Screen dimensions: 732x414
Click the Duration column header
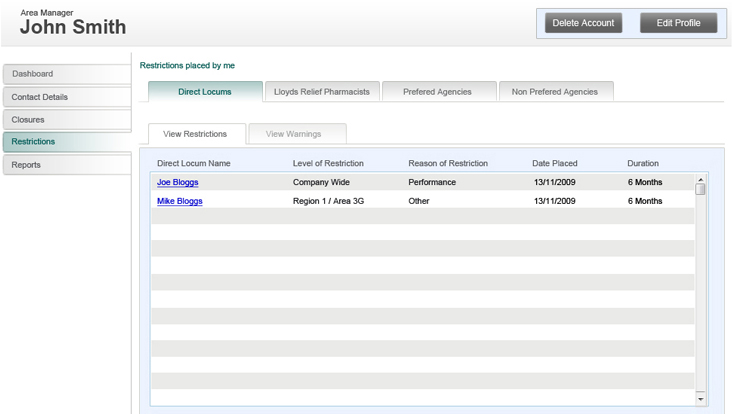(643, 163)
